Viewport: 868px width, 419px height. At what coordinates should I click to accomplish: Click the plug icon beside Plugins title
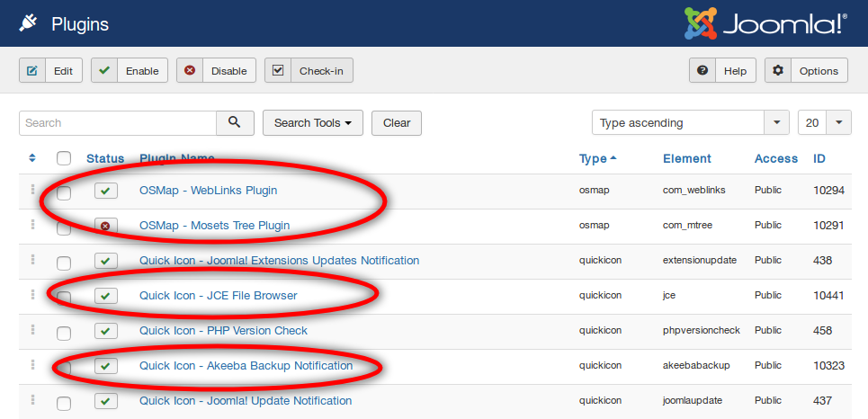coord(27,23)
